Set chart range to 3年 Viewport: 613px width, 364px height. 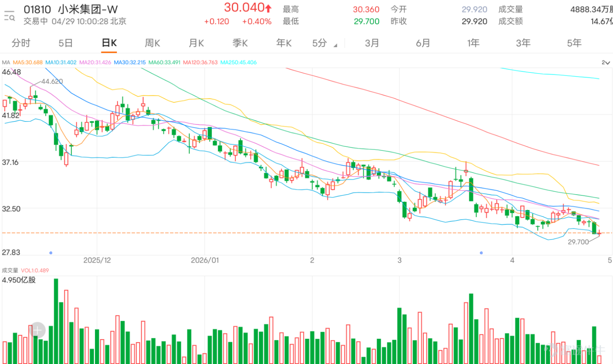(523, 43)
